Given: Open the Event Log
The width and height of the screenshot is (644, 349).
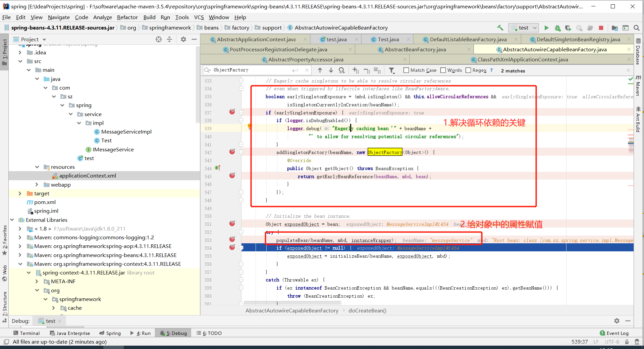Looking at the screenshot, I should click(x=614, y=333).
